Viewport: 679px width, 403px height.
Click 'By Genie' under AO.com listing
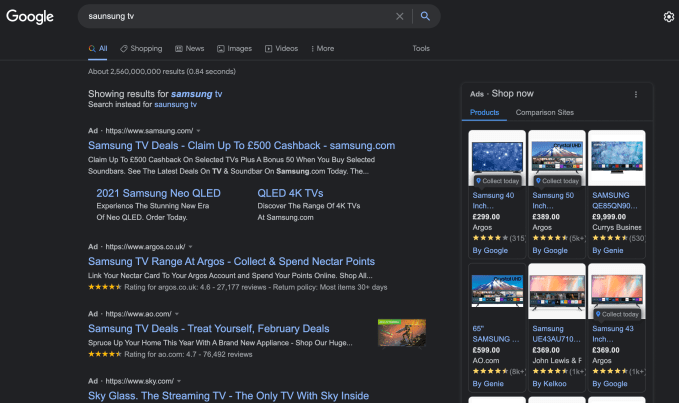[488, 384]
